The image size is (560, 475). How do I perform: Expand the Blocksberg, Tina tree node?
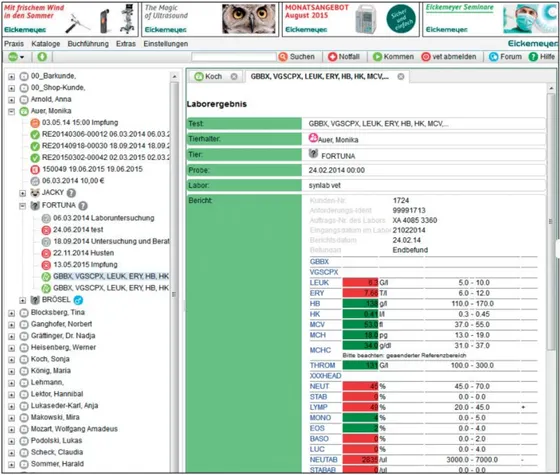[11, 313]
